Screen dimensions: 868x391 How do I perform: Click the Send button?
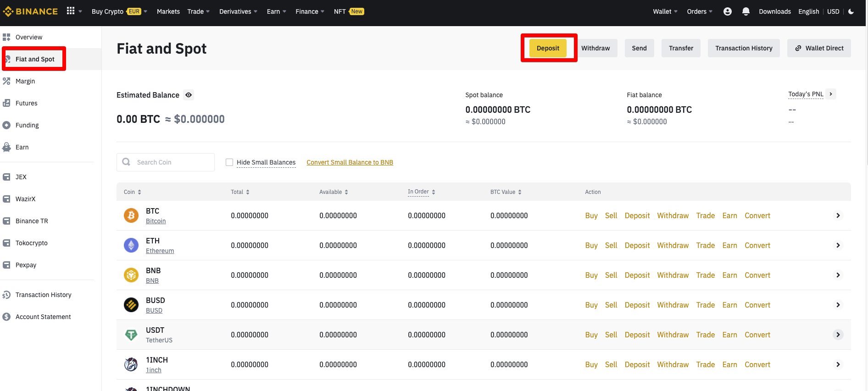(x=639, y=48)
